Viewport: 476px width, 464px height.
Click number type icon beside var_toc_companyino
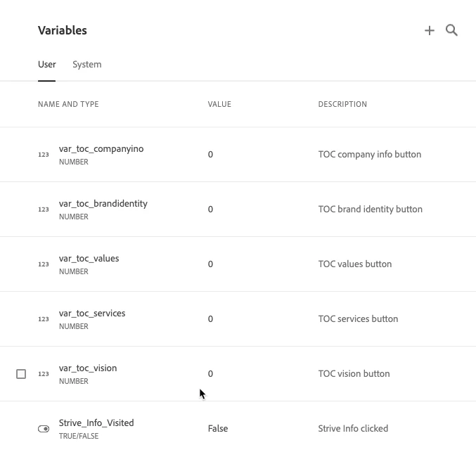point(44,155)
